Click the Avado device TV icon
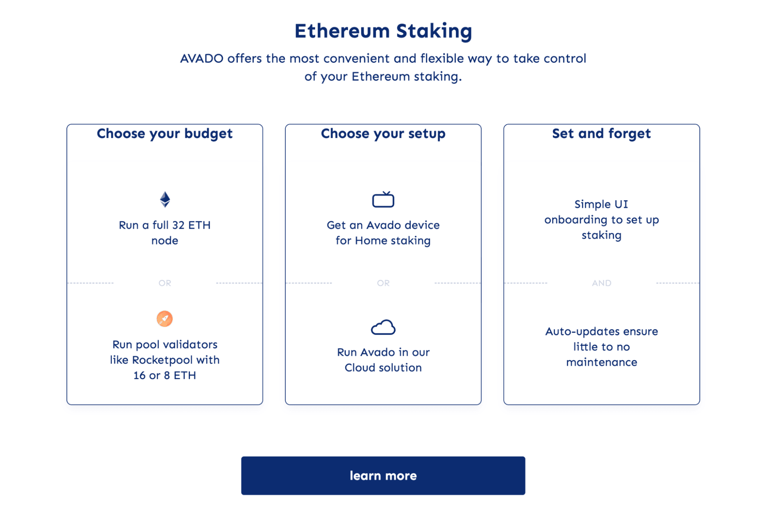This screenshot has height=532, width=773. point(383,199)
